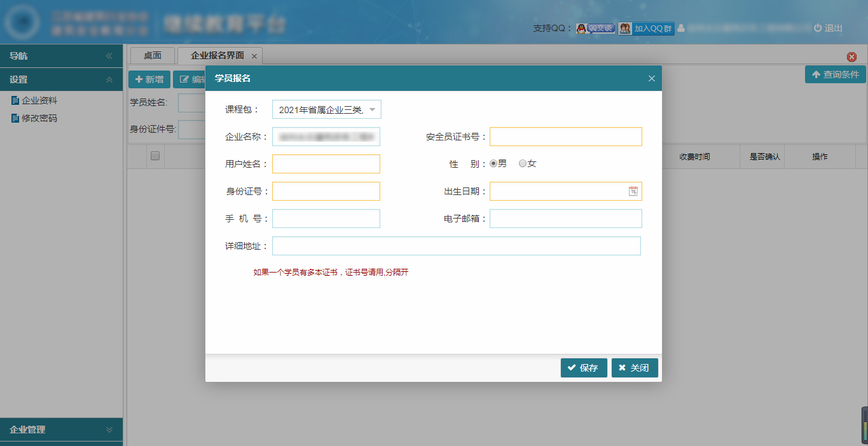Select the 女 gender radio button
Viewport: 868px width, 446px height.
click(x=523, y=163)
